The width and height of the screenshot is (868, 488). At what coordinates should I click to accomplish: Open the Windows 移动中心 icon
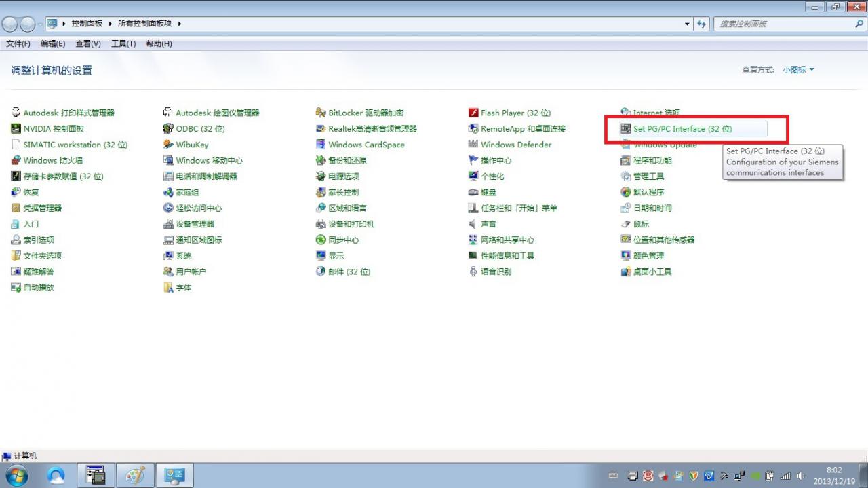(x=169, y=160)
